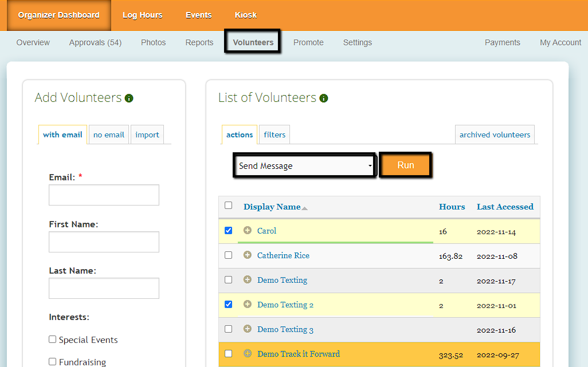
Task: Open the Reports menu item
Action: [x=199, y=42]
